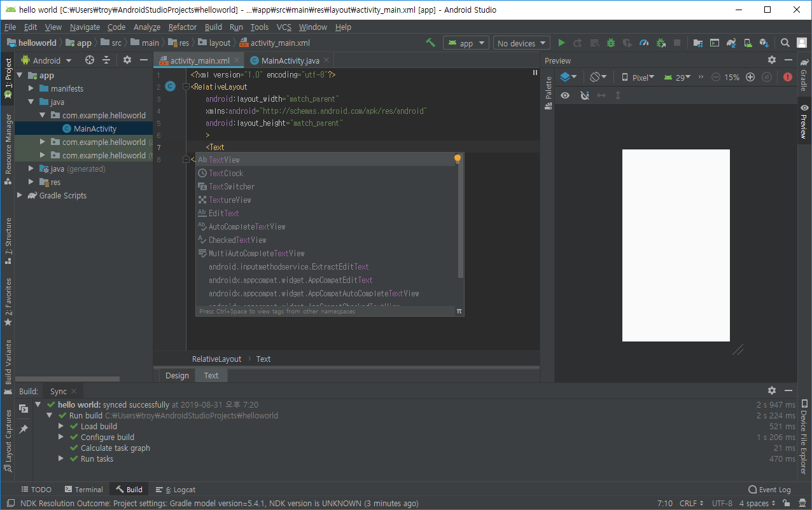Open the Analyze menu

tap(147, 27)
